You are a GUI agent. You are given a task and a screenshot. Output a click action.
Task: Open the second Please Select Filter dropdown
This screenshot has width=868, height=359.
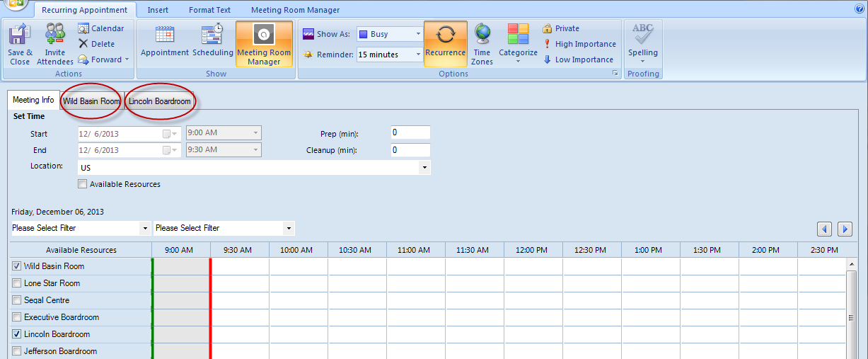click(289, 228)
